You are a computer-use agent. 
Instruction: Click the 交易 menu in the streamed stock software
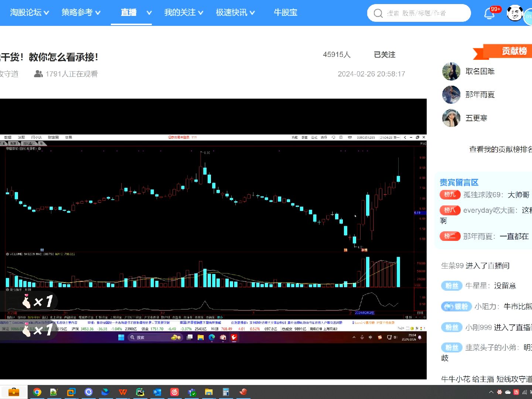pos(69,137)
